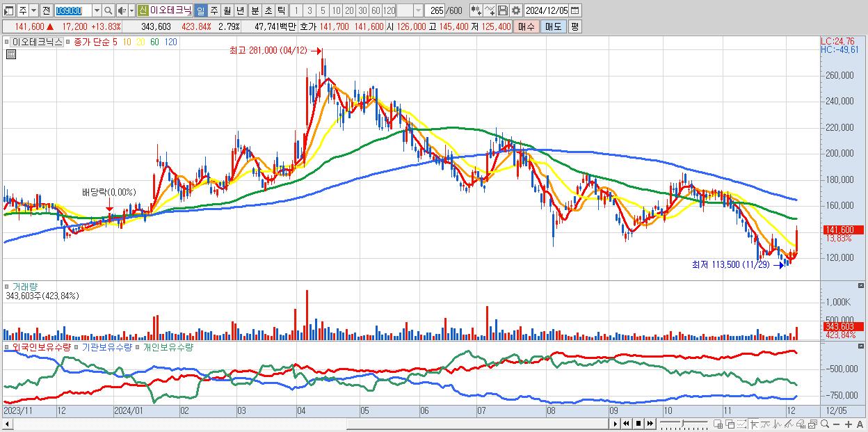
Task: Click the 매수 buy button
Action: (527, 26)
